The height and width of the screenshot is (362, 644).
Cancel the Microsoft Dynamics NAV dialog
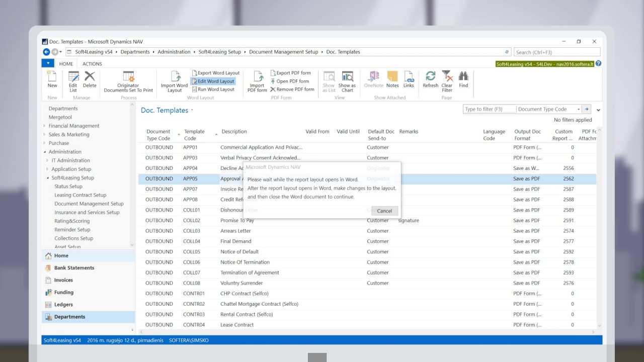pos(384,211)
